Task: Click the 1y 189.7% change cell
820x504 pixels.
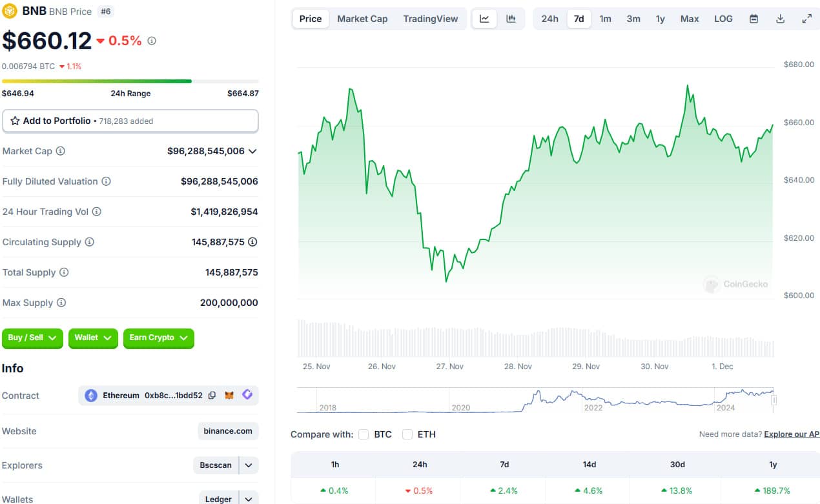Action: tap(773, 490)
